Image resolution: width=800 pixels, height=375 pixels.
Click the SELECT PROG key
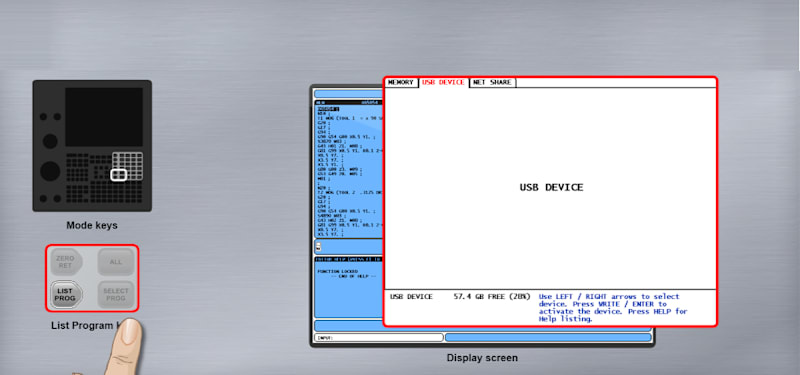tap(116, 294)
